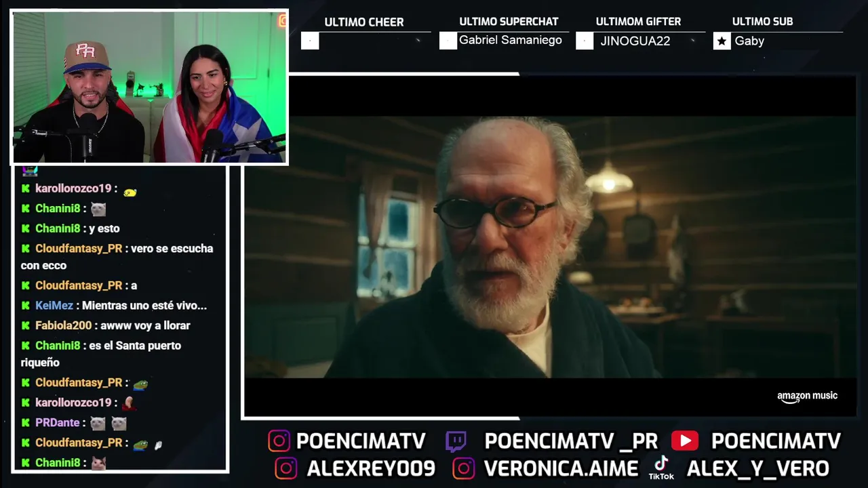Viewport: 868px width, 488px height.
Task: Click the ALEX_Y_VERO TikTok handle
Action: (758, 469)
